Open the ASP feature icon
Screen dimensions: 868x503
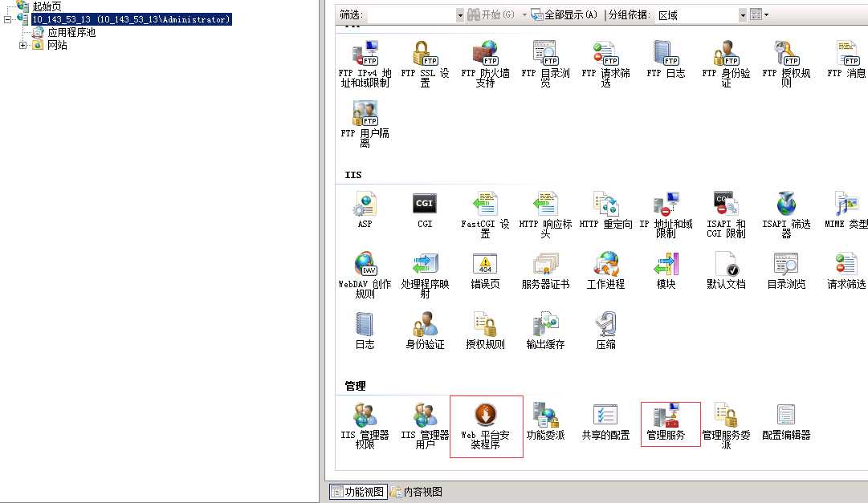(365, 210)
